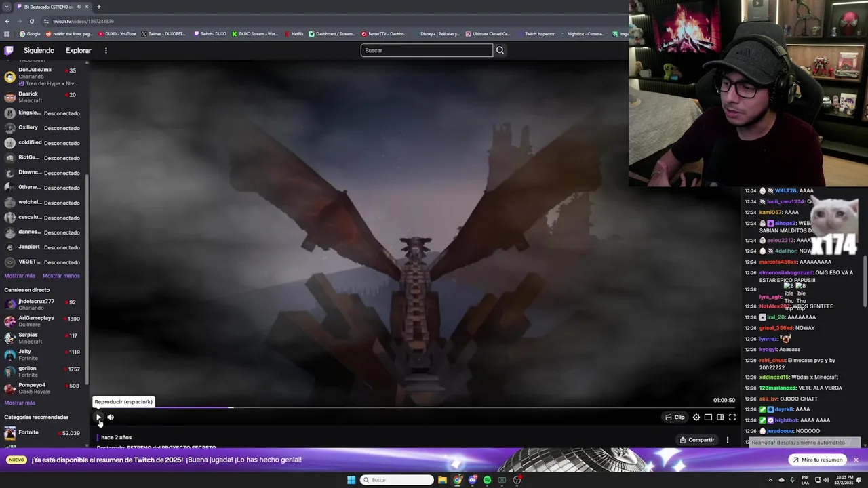Open File Explorer from taskbar
868x488 pixels.
tap(442, 480)
